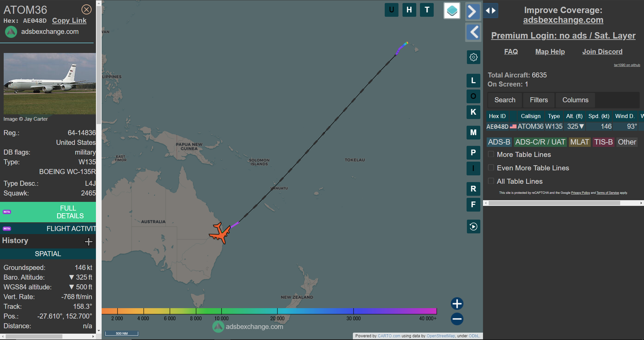
Task: Open Premium Login link
Action: (x=563, y=36)
